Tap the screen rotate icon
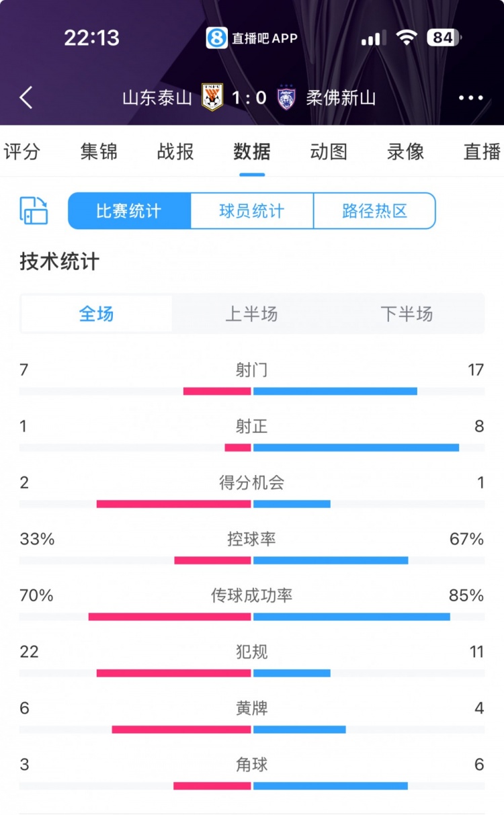 [x=34, y=211]
